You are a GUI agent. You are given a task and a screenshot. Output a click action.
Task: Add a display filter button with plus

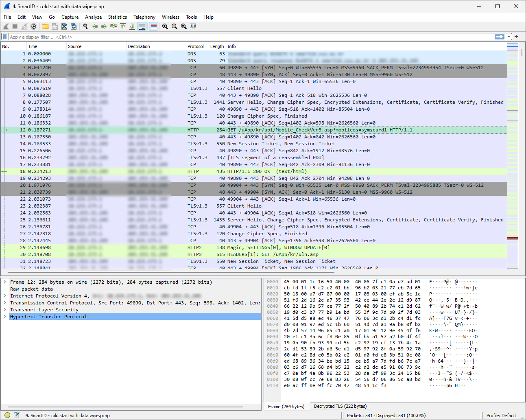click(x=516, y=37)
